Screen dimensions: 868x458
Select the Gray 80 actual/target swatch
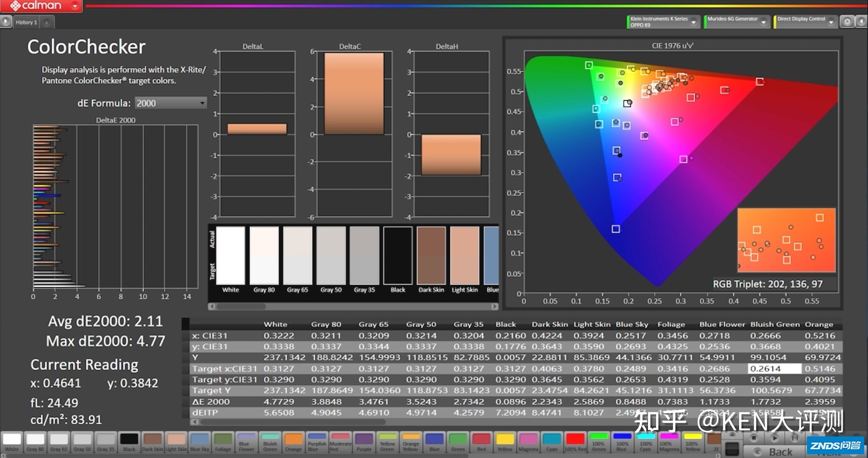tap(264, 255)
